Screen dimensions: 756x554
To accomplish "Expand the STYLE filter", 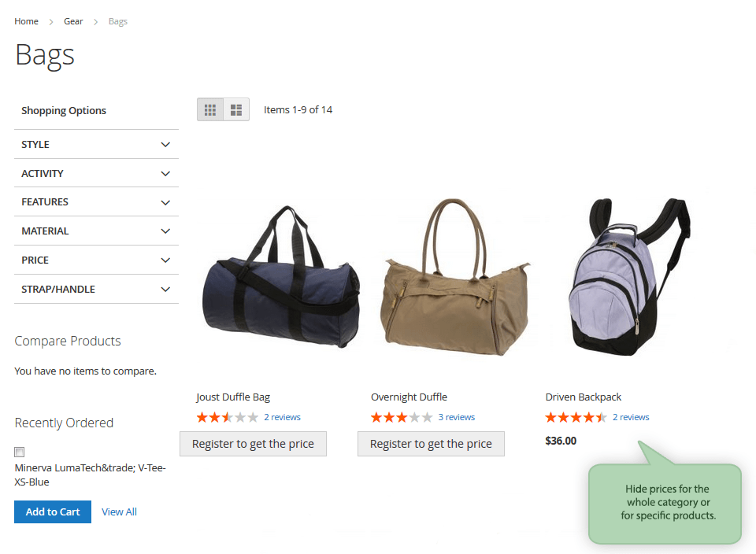I will point(96,145).
